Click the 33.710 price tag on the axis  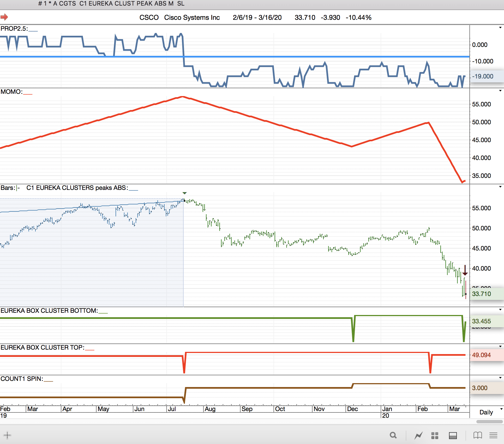pyautogui.click(x=487, y=294)
